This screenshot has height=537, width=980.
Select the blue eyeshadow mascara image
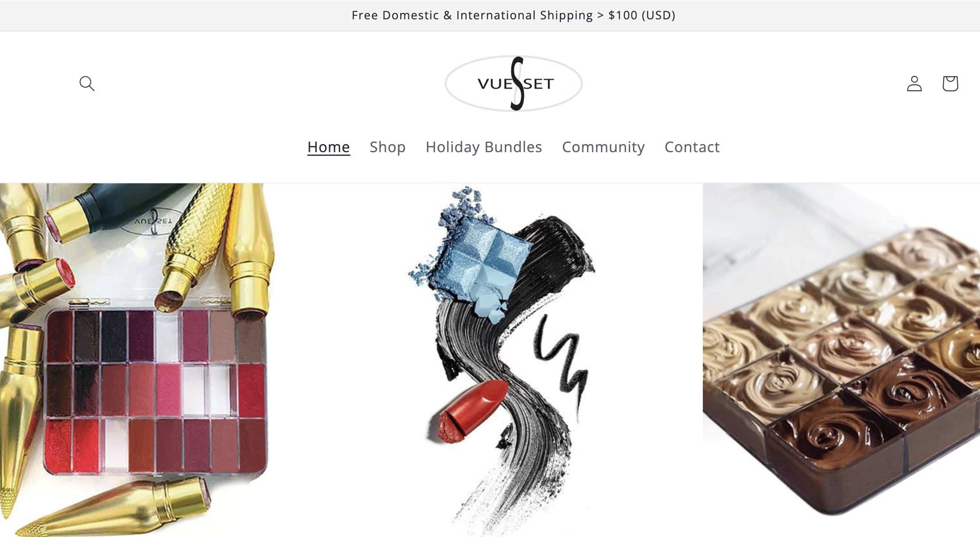click(x=502, y=360)
